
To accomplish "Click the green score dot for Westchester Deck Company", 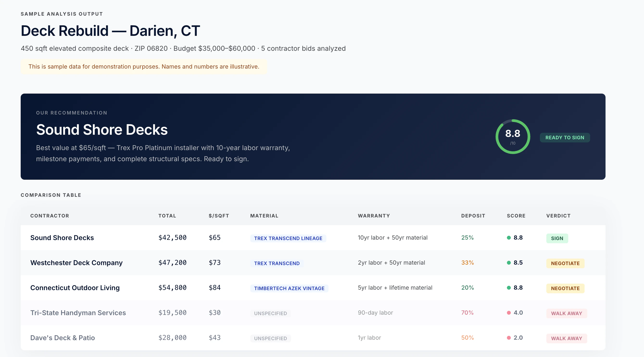I will (509, 263).
